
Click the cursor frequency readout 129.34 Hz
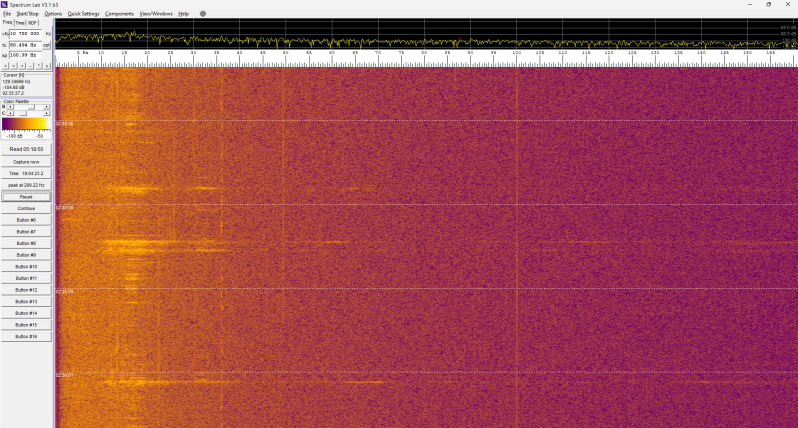coord(16,81)
